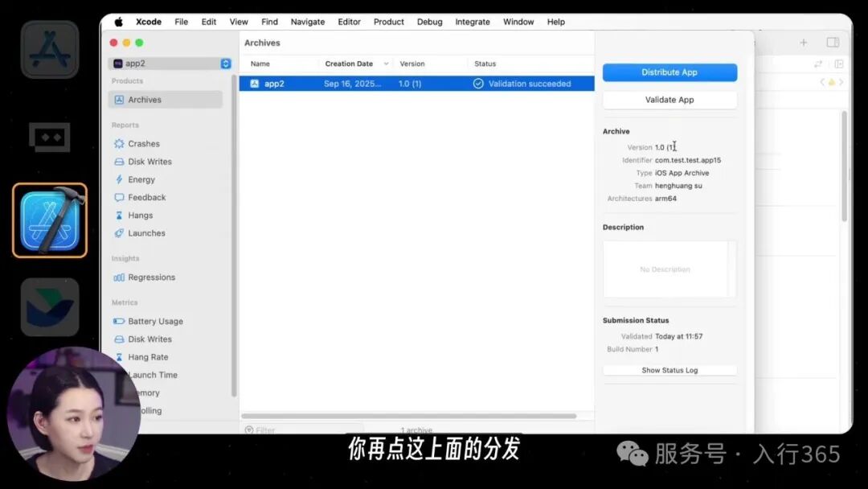The width and height of the screenshot is (868, 489).
Task: Click the forward navigation chevron
Action: click(842, 81)
